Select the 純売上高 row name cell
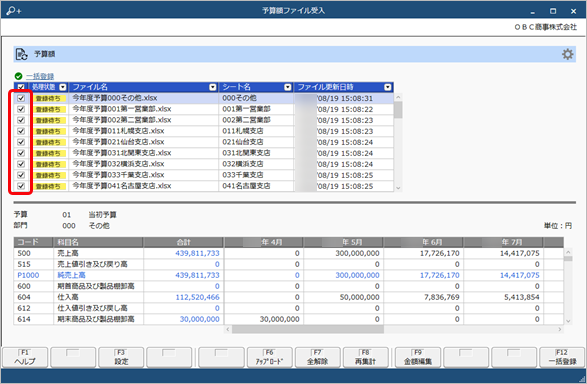 coord(98,275)
